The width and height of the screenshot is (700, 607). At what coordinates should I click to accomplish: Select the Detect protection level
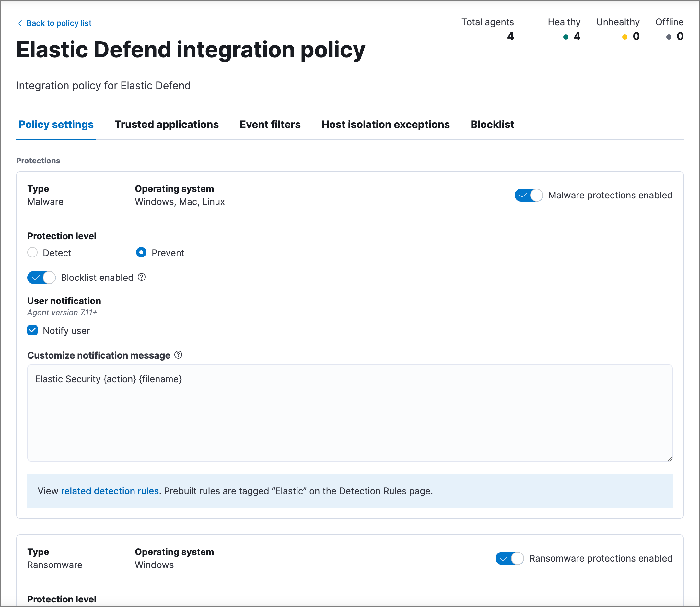[x=32, y=252]
